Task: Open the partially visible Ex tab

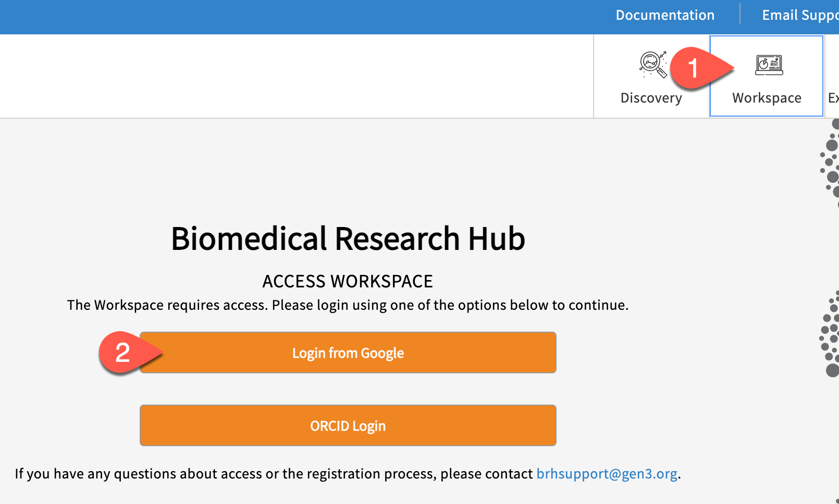Action: 833,98
